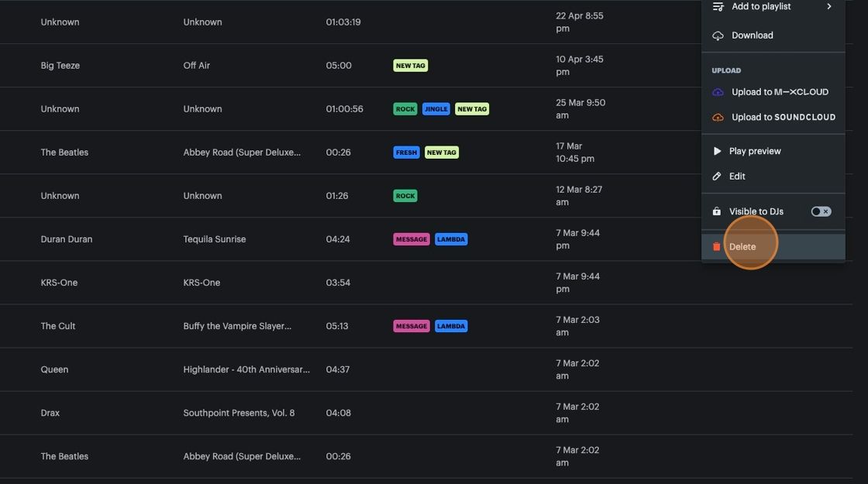Click the JINGLE tag on the Unknown track
Screen dimensions: 868x484
(x=436, y=109)
